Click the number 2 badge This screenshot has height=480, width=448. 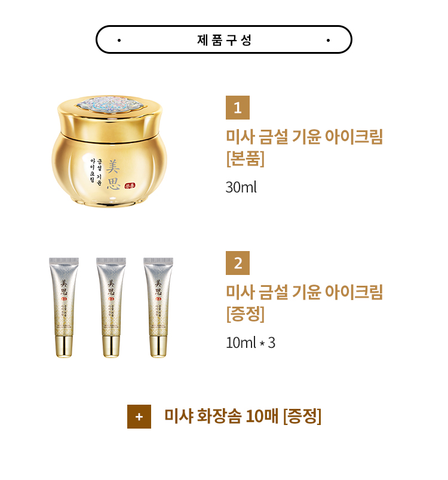[x=238, y=263]
